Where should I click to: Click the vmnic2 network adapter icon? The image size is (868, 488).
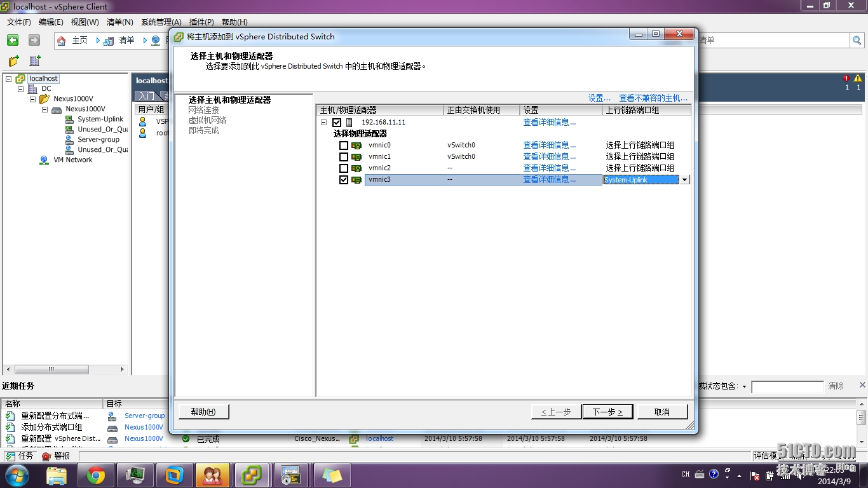tap(356, 168)
